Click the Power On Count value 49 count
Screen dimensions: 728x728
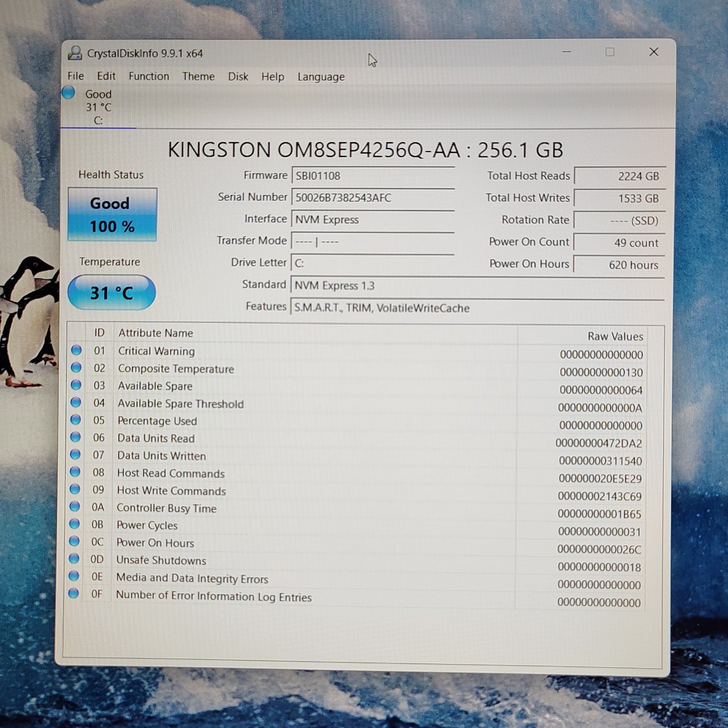tap(619, 242)
